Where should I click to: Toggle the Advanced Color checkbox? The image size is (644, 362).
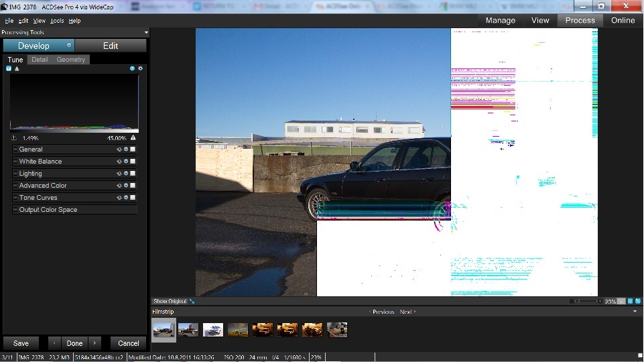133,186
